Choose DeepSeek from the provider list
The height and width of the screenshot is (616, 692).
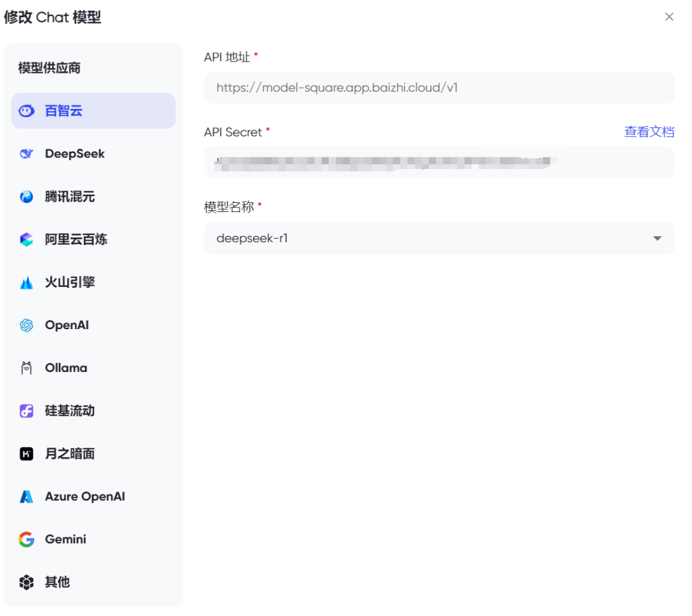click(x=74, y=154)
